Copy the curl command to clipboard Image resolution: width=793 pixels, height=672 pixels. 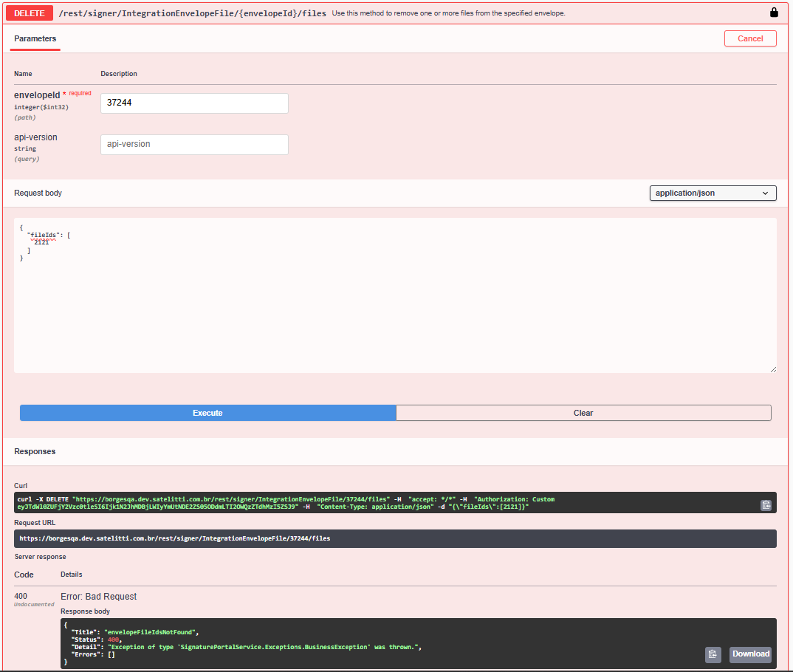click(766, 505)
